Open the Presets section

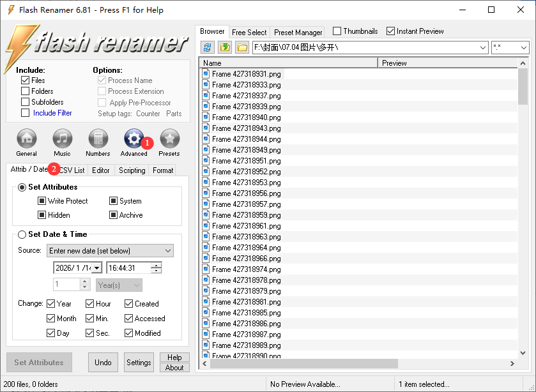169,139
